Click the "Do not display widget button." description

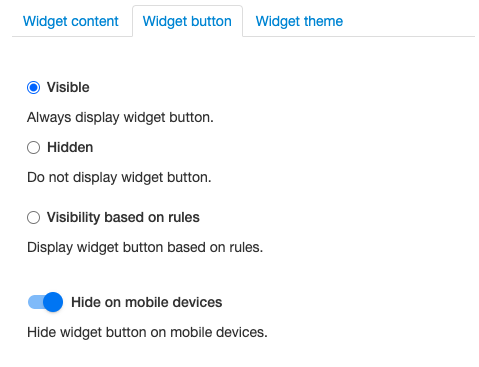pos(119,177)
